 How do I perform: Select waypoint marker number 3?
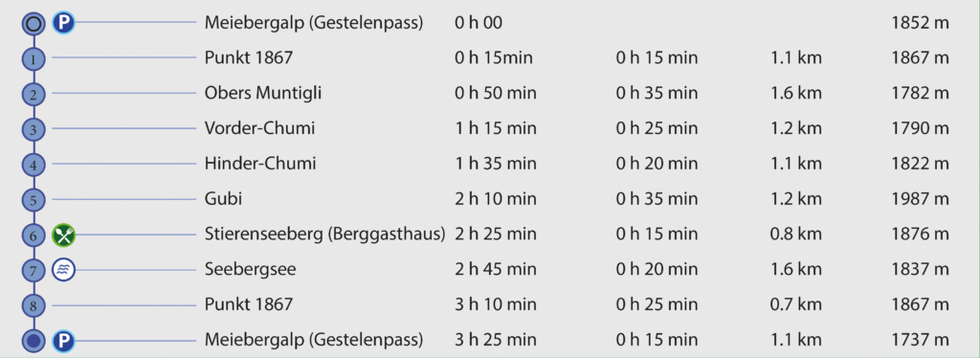(33, 130)
